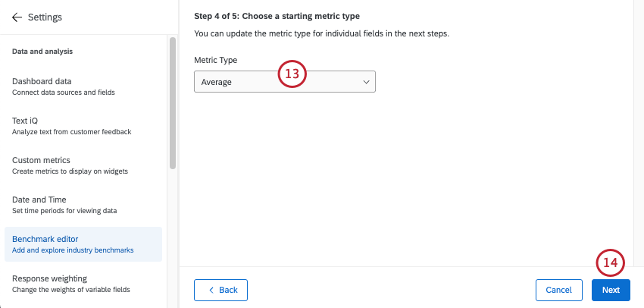This screenshot has height=308, width=644.
Task: Click the Metric Type label
Action: (215, 59)
